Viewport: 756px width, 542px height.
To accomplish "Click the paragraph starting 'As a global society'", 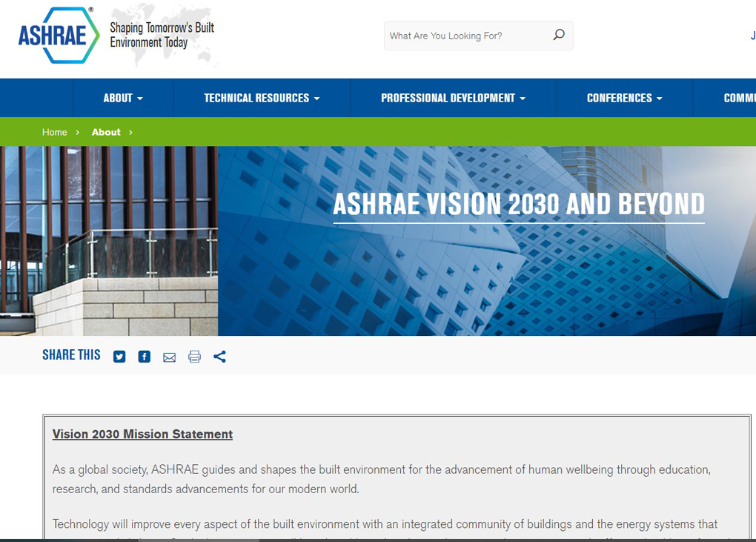I will tap(382, 479).
